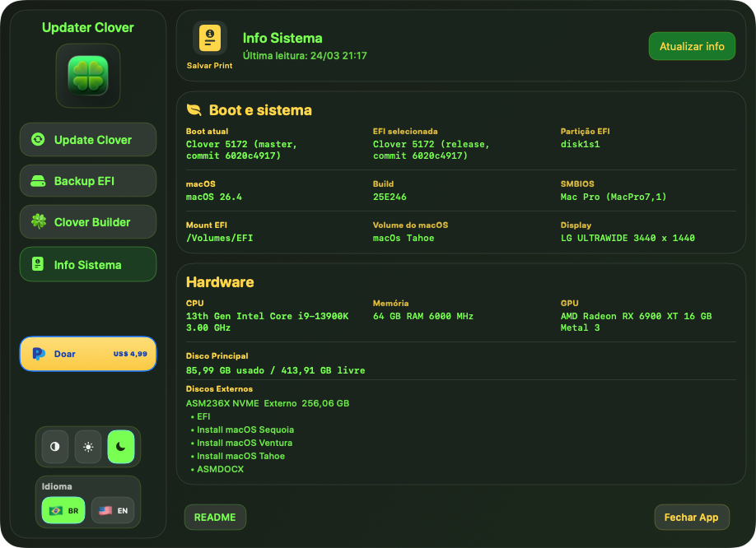Click the ASM236X NVME Externo 256,06 GB entry
The image size is (756, 548).
(x=268, y=403)
